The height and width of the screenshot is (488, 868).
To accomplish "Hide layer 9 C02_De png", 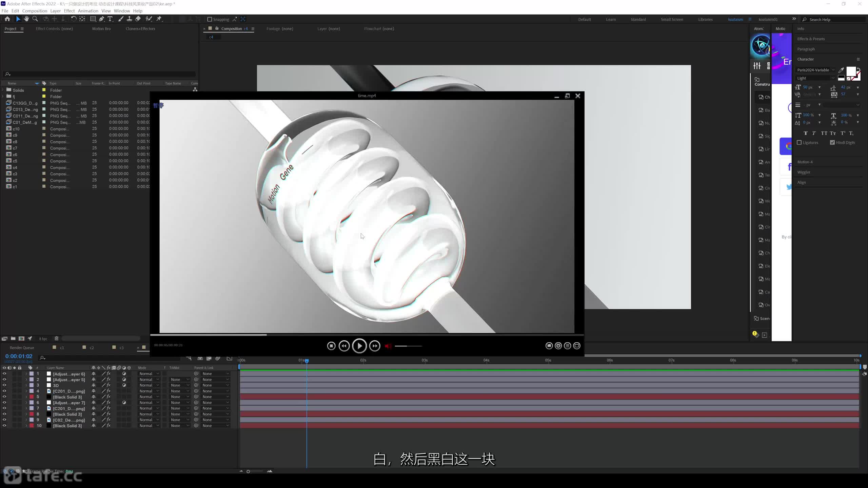I will [x=4, y=420].
